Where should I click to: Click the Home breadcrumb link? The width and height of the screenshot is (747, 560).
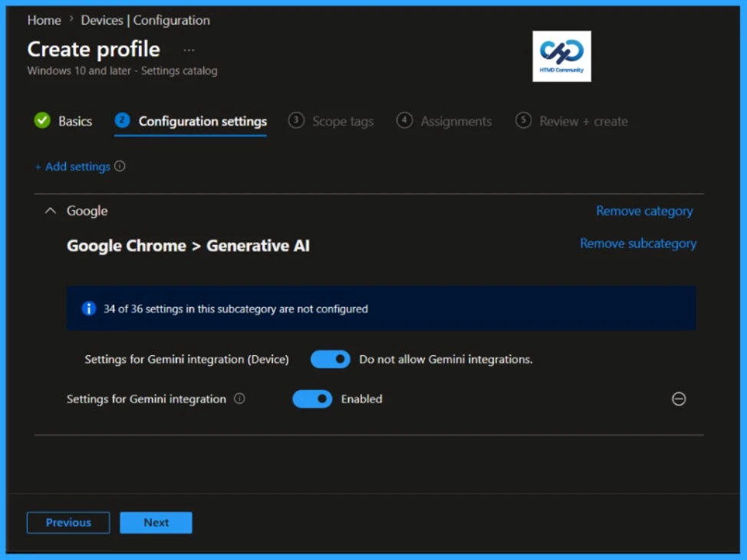click(44, 20)
